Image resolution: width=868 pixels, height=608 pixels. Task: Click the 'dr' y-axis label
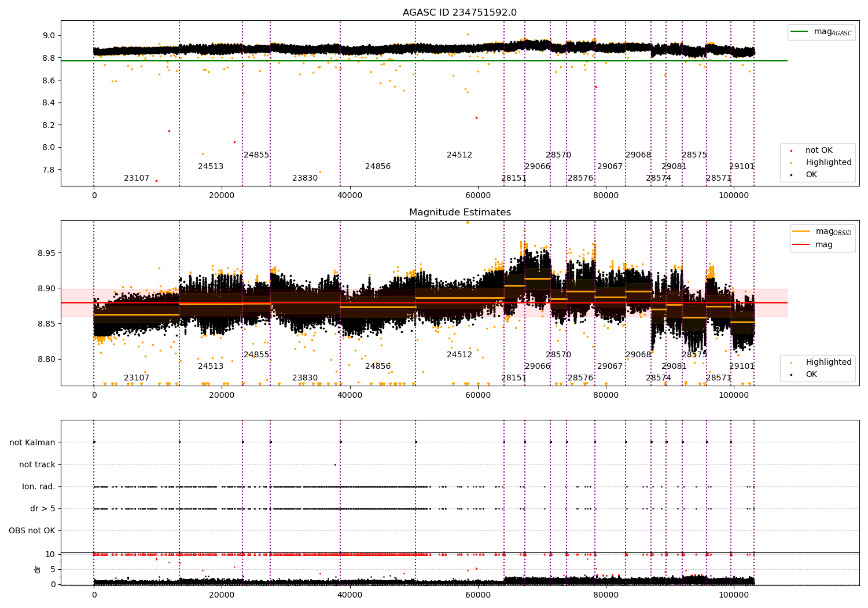[38, 569]
